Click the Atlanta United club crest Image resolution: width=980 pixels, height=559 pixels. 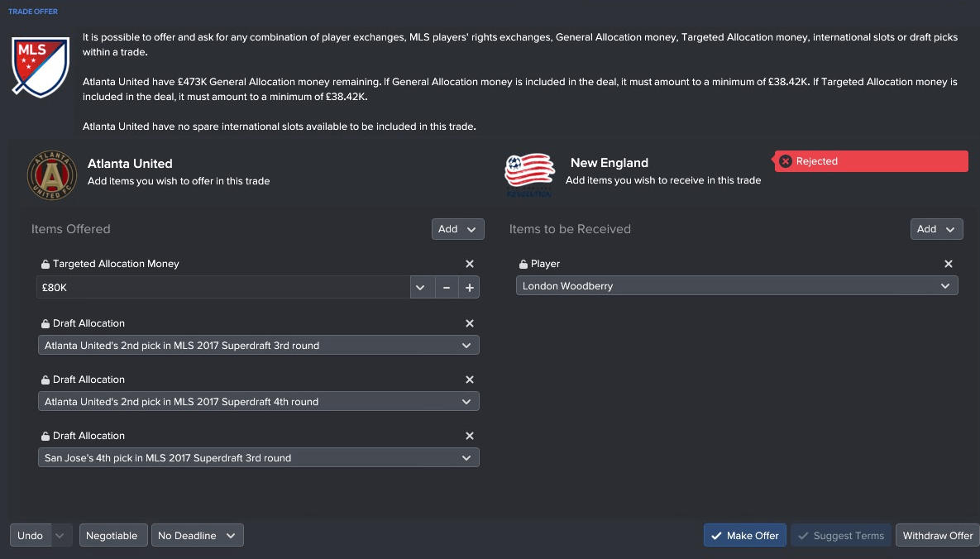point(52,175)
